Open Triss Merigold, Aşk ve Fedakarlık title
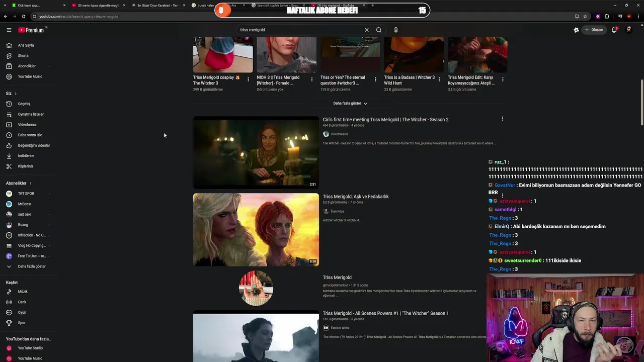644x362 pixels. (x=356, y=197)
